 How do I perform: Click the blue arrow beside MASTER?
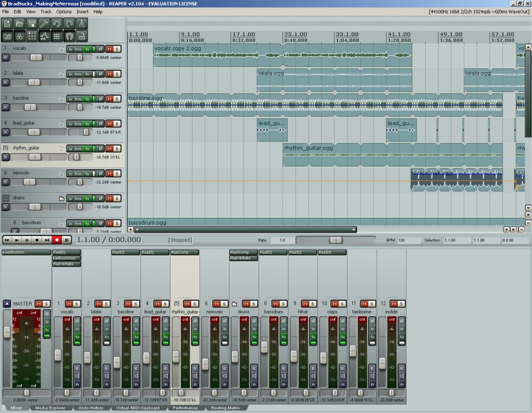[7, 304]
